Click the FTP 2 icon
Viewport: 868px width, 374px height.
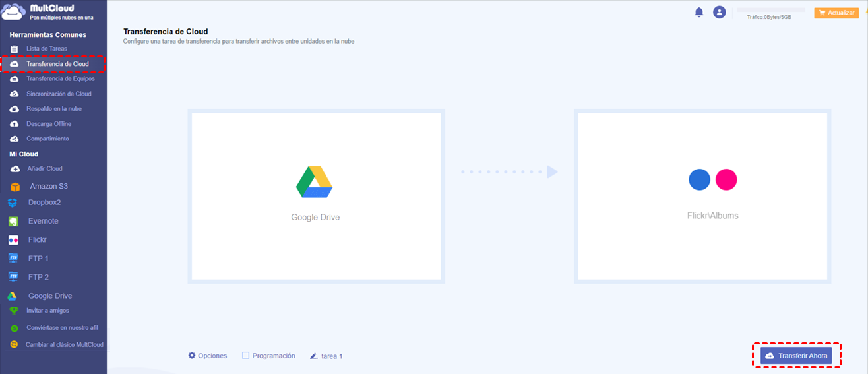point(13,276)
